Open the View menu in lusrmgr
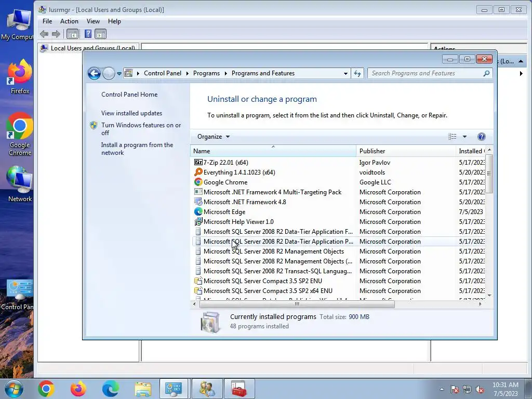The image size is (532, 399). pyautogui.click(x=93, y=21)
